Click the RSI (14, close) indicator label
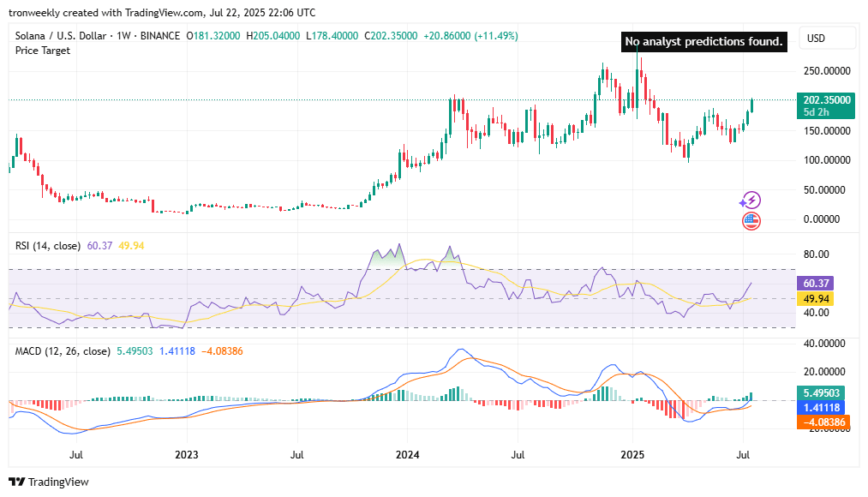Screen dimensions: 868x497 click(x=48, y=246)
